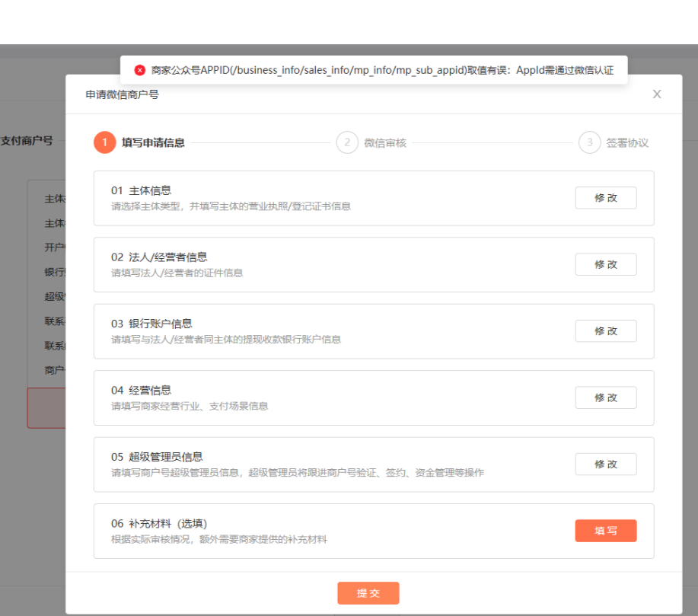Select the step 2 circle indicator
The height and width of the screenshot is (616, 698).
coord(347,142)
